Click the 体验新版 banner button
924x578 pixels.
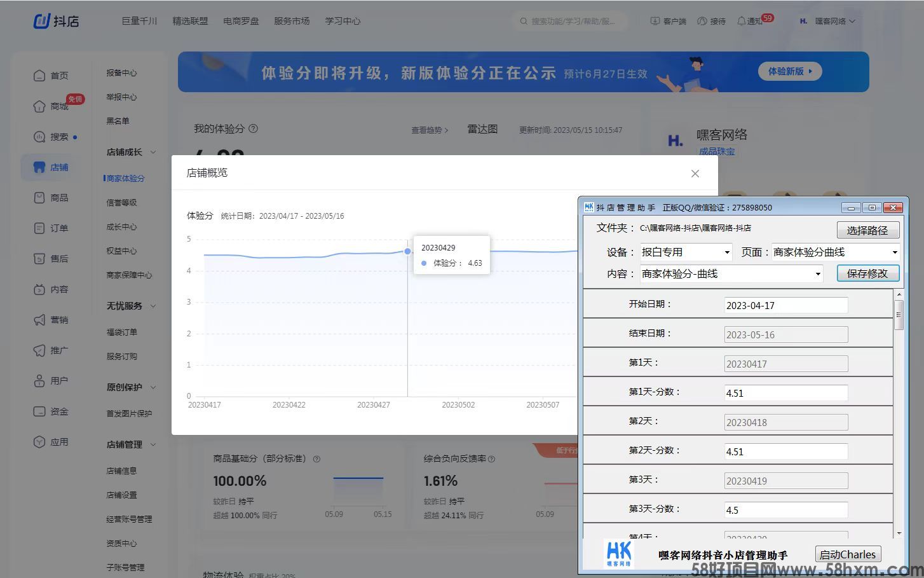coord(790,71)
